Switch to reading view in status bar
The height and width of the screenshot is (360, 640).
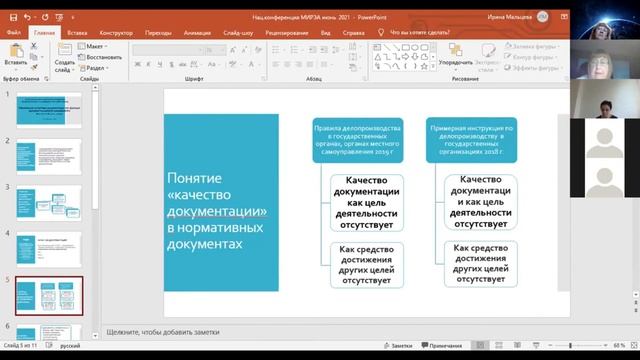[517, 345]
